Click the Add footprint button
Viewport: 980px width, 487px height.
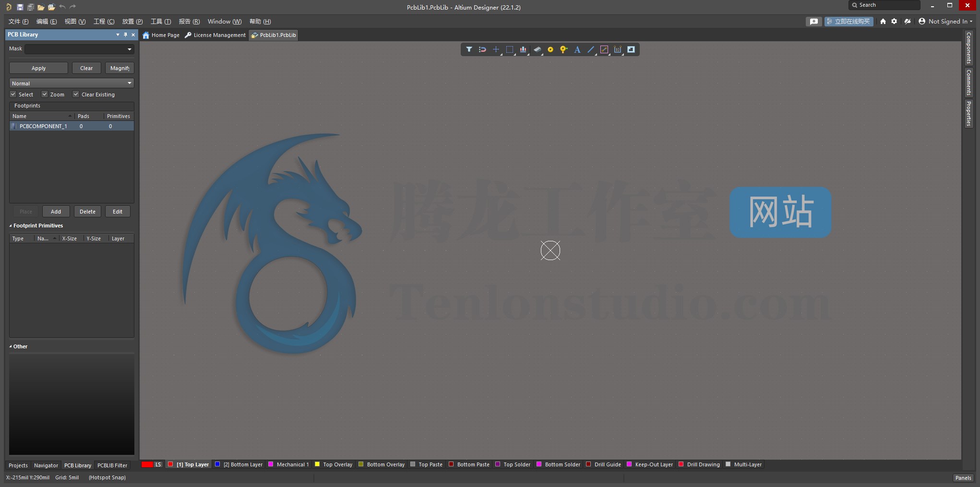click(56, 212)
